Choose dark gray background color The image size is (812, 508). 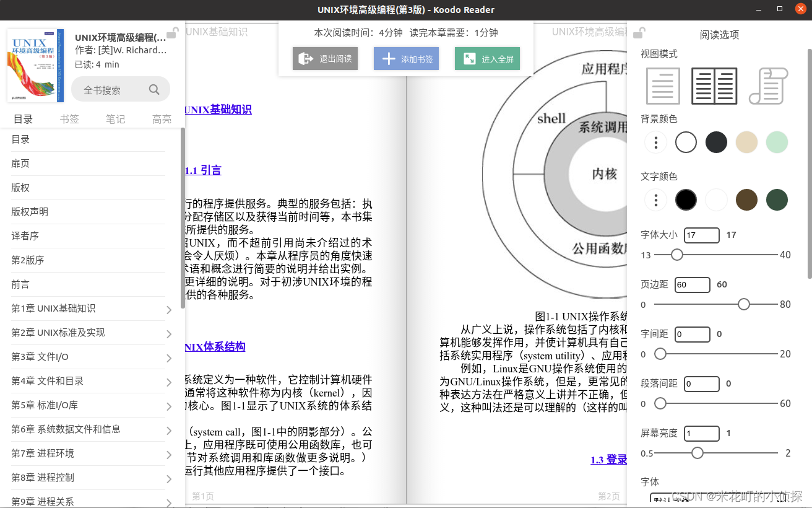[x=716, y=142]
